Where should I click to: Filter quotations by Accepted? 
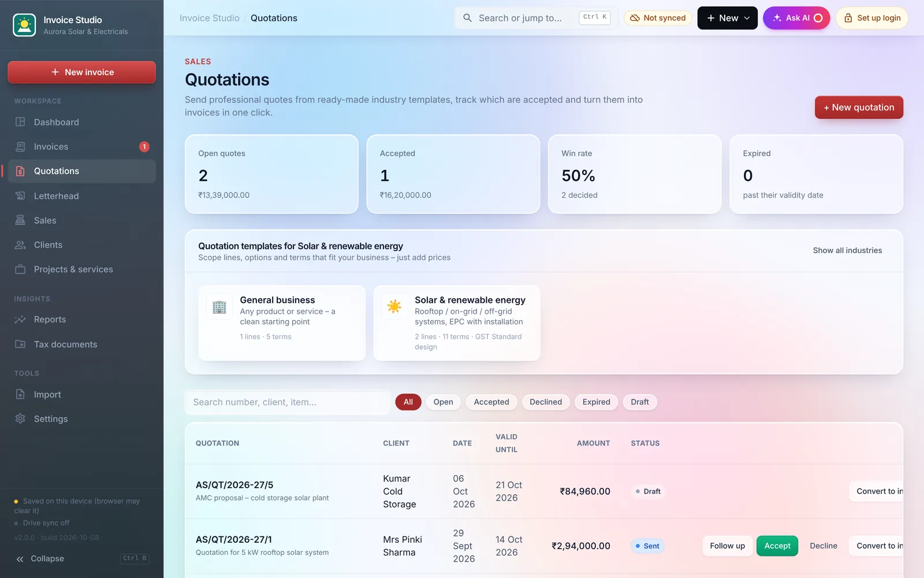pyautogui.click(x=491, y=402)
